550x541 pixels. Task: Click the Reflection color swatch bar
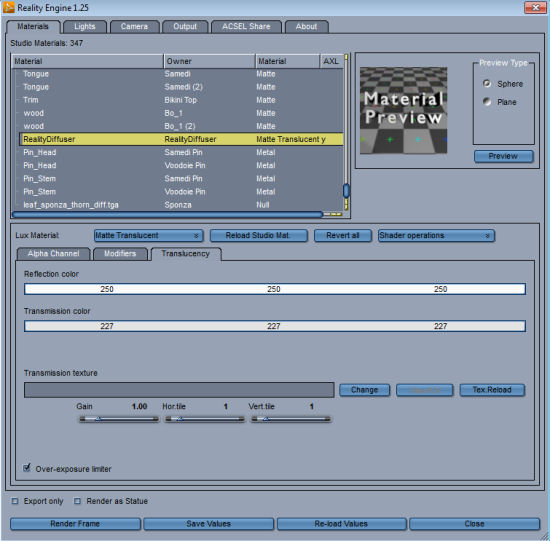275,289
